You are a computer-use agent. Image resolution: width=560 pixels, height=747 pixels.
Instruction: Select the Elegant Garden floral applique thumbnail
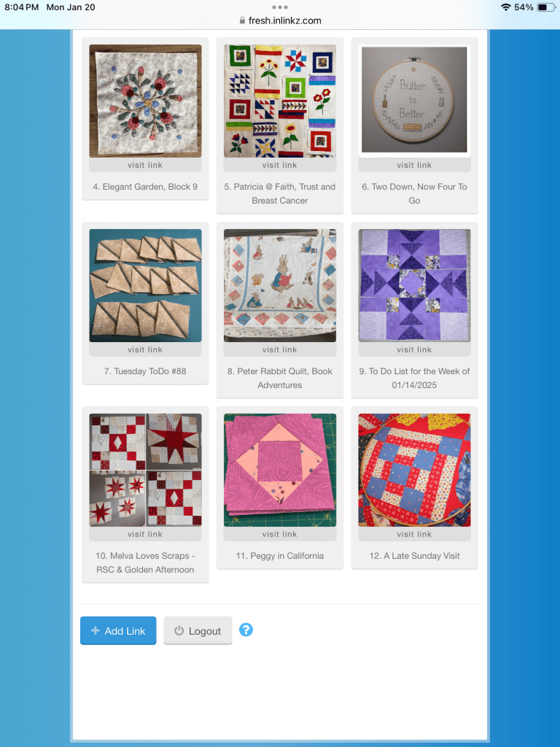point(145,101)
